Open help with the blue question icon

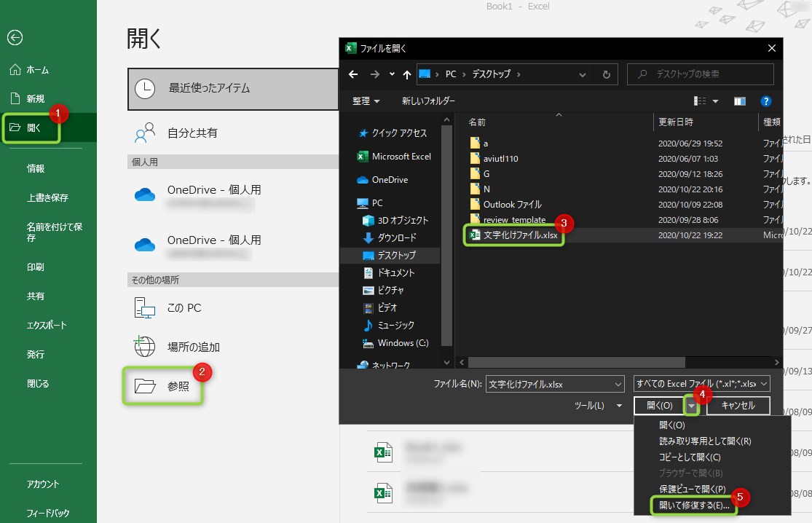point(766,101)
